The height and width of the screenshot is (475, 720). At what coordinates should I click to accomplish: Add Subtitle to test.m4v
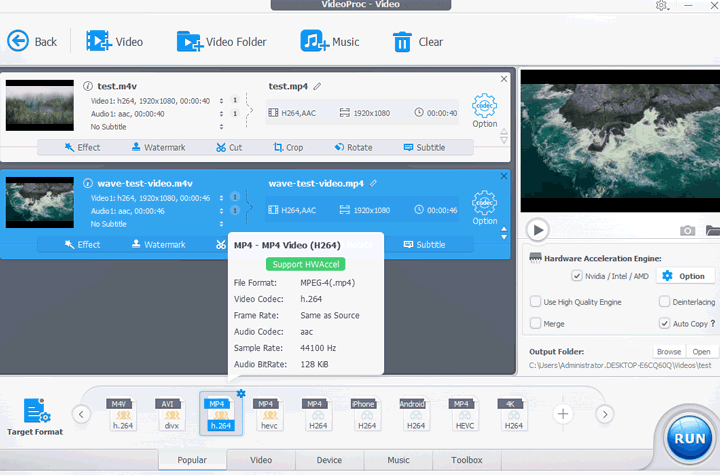pos(424,147)
